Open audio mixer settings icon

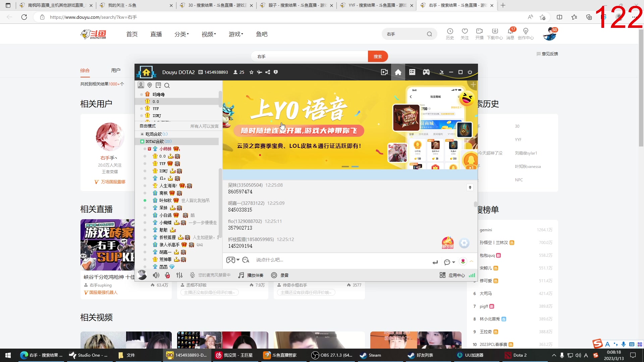coord(179,275)
